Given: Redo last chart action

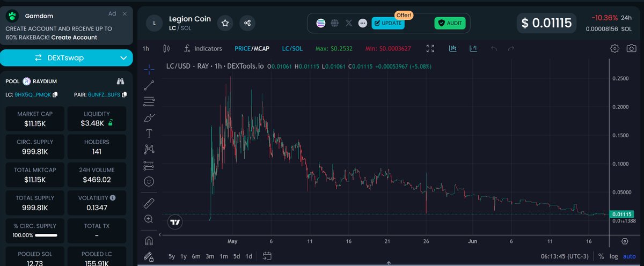Looking at the screenshot, I should [511, 48].
